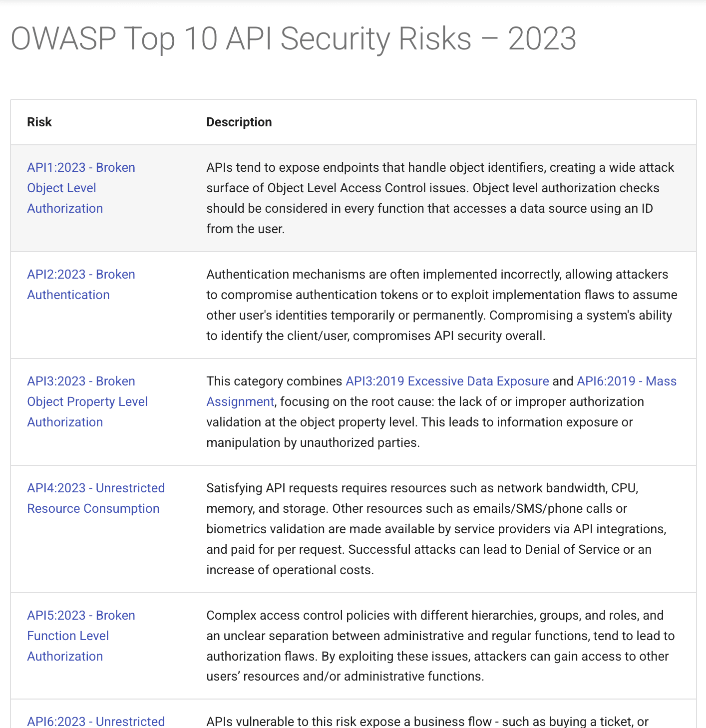The image size is (706, 728).
Task: Click the Description column header
Action: [239, 122]
